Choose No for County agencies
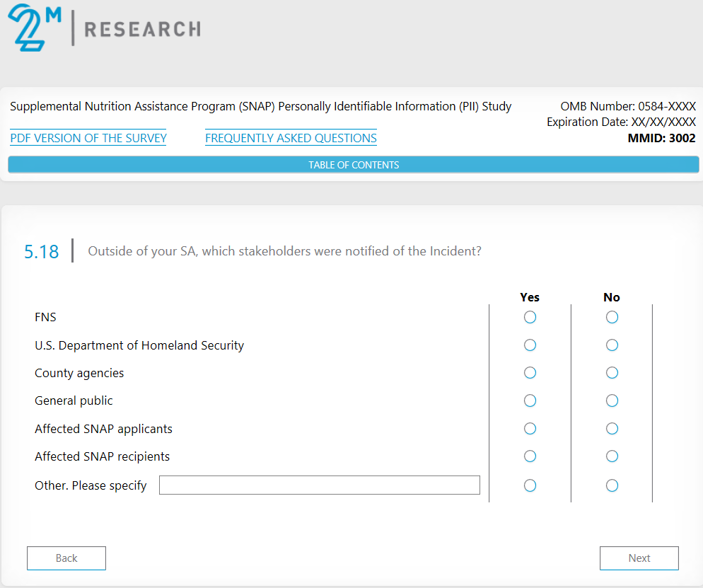Viewport: 703px width, 588px height. click(612, 373)
